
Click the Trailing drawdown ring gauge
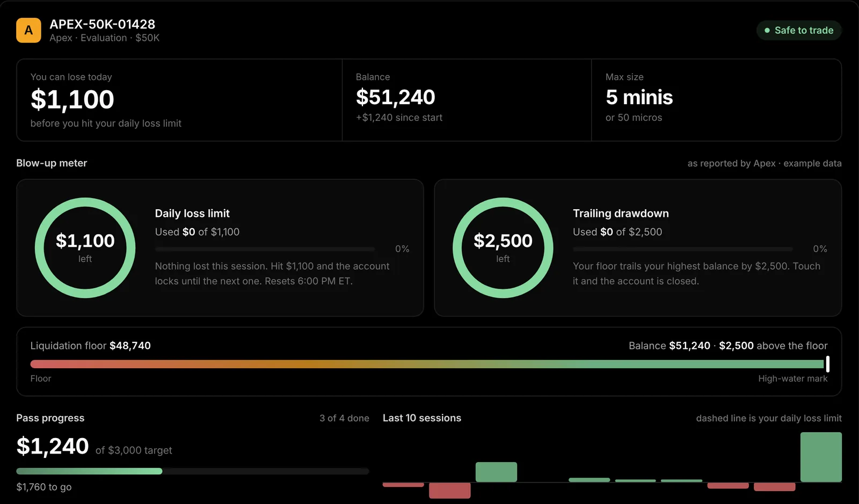pos(503,248)
